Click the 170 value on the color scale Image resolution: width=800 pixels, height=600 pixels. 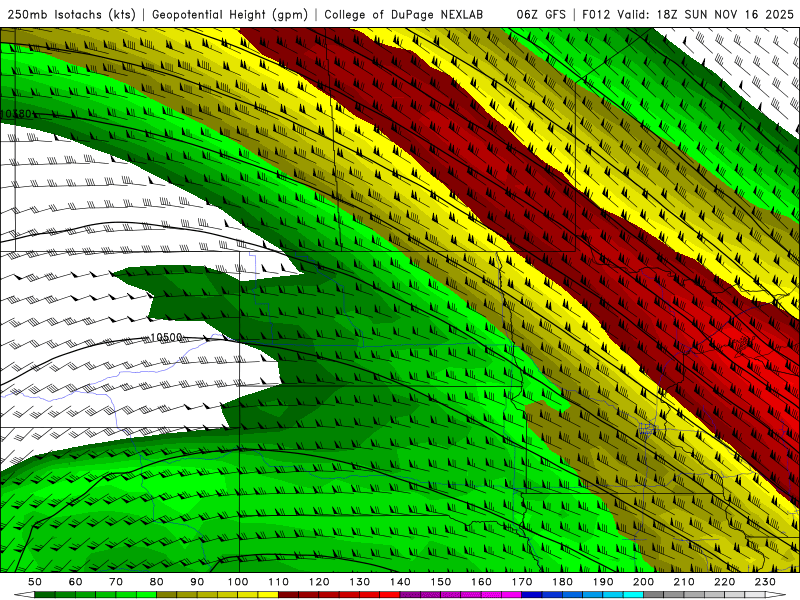click(x=522, y=582)
